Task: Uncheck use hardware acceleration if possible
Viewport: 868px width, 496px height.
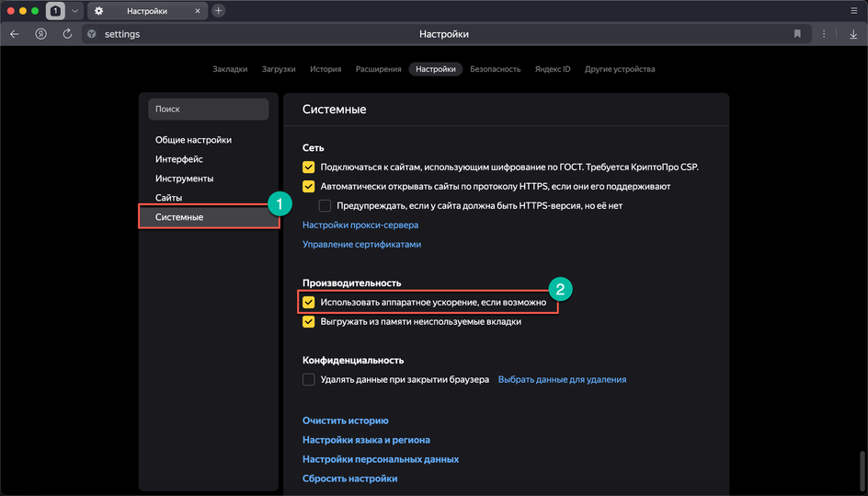Action: [x=308, y=302]
